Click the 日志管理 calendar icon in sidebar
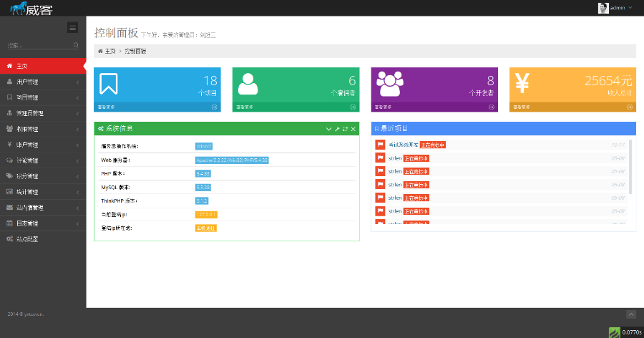The height and width of the screenshot is (338, 644). tap(9, 223)
